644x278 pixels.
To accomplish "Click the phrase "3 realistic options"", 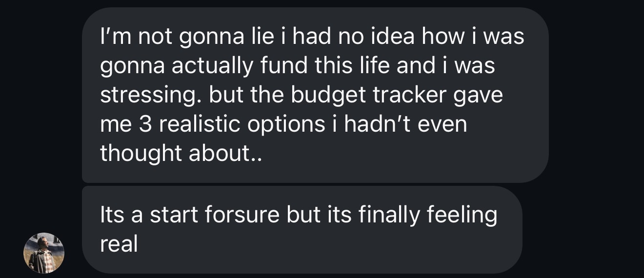I will [x=231, y=124].
